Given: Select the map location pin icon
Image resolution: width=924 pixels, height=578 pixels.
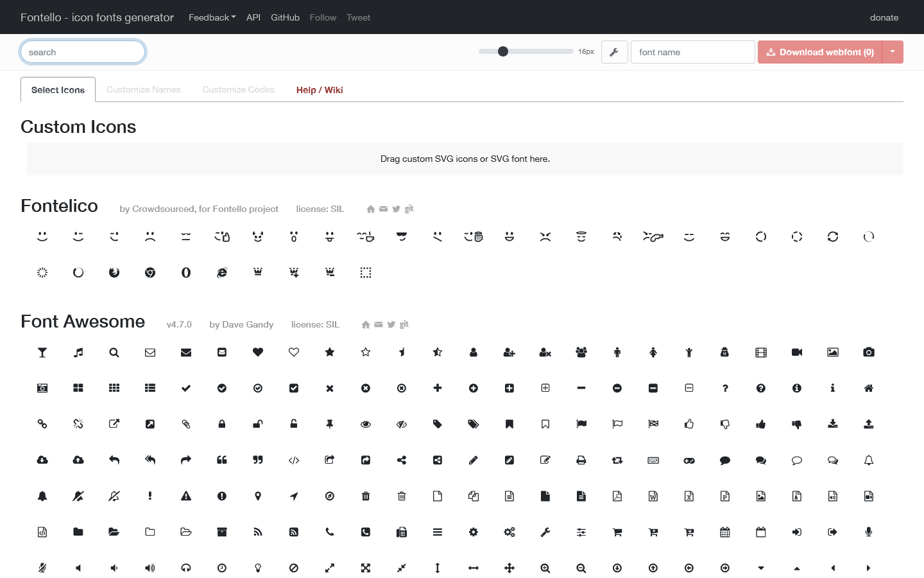Looking at the screenshot, I should 258,496.
